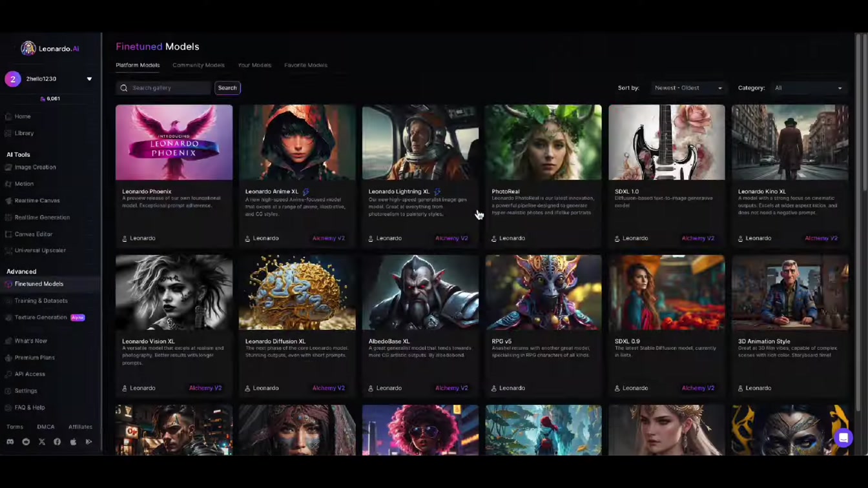Open the Facebook social icon
The width and height of the screenshot is (868, 488).
pyautogui.click(x=57, y=442)
